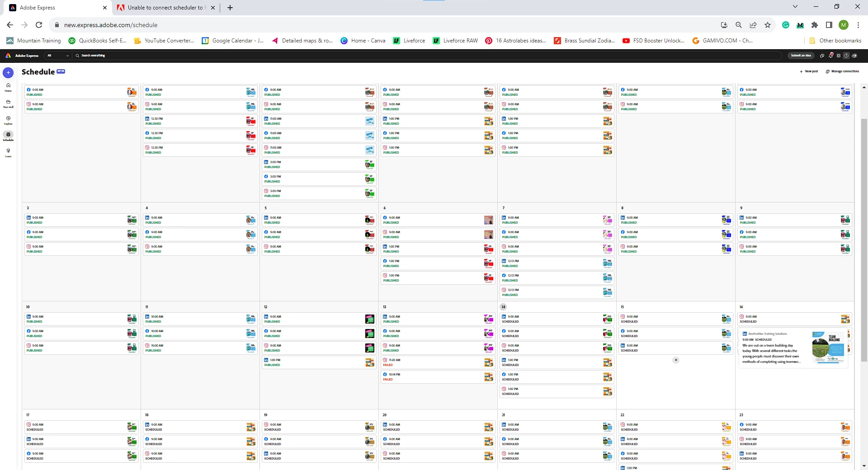Open the Instagram 12:13 PM post on day 7
This screenshot has height=470, width=868.
click(557, 292)
